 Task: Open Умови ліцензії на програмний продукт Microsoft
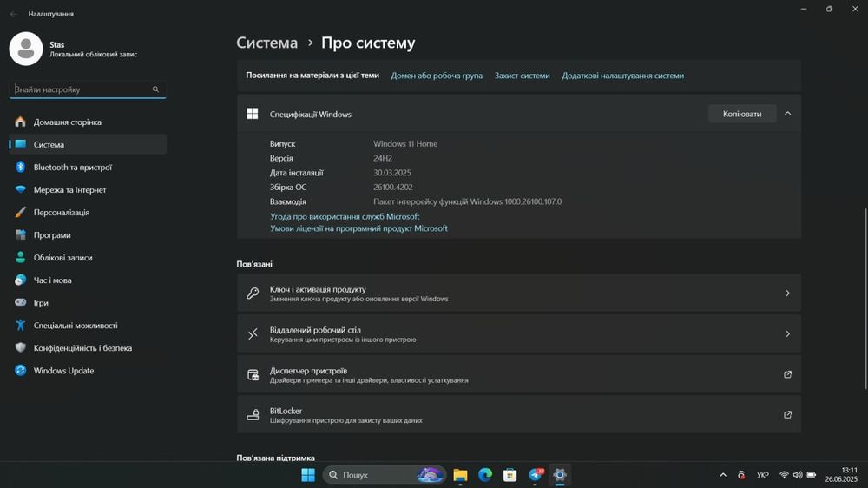click(x=358, y=228)
